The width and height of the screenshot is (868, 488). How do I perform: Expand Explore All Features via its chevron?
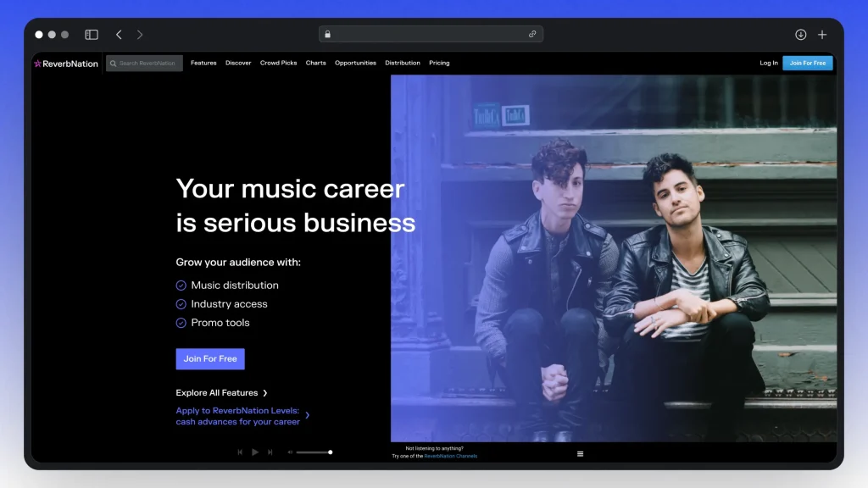coord(264,392)
